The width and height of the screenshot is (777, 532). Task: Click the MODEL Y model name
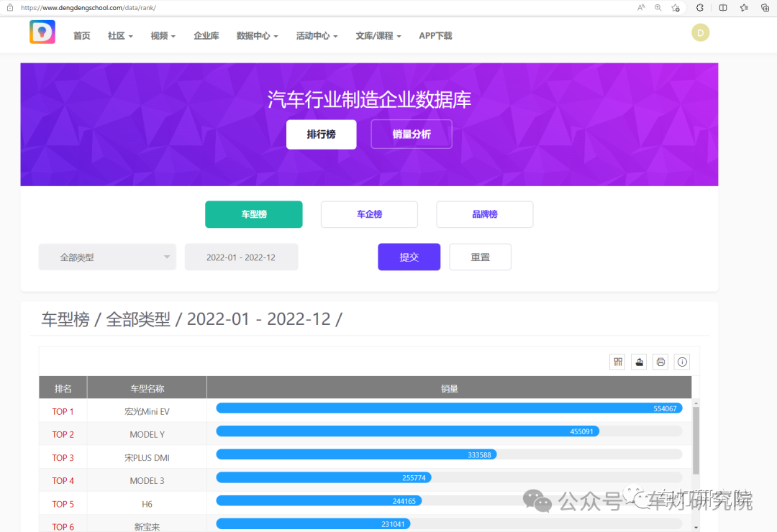tap(147, 434)
